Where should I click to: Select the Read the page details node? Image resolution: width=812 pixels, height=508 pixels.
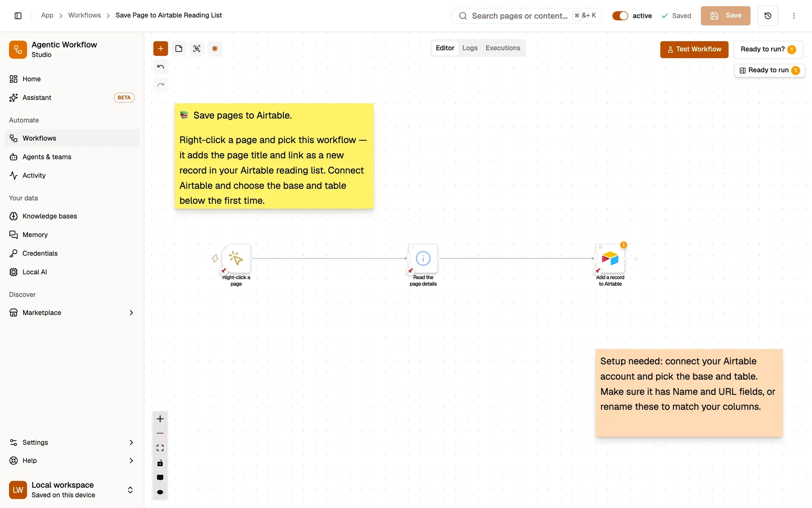(423, 258)
